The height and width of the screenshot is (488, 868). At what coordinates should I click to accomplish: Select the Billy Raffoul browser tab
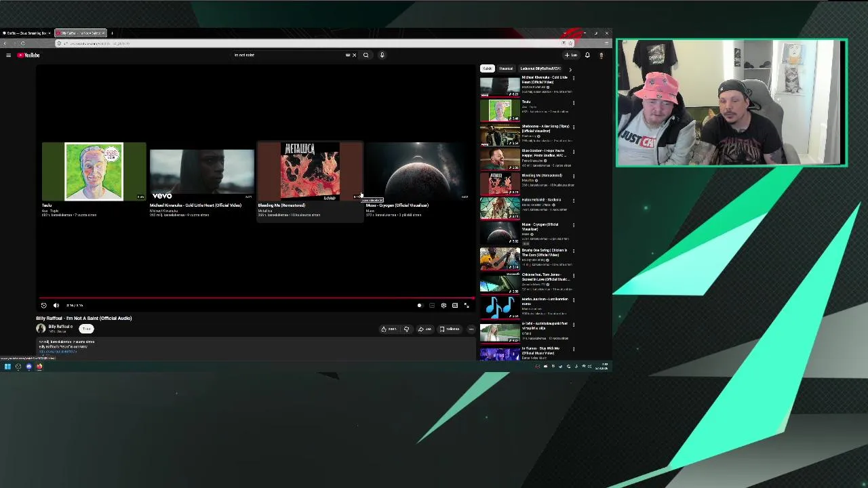[80, 33]
